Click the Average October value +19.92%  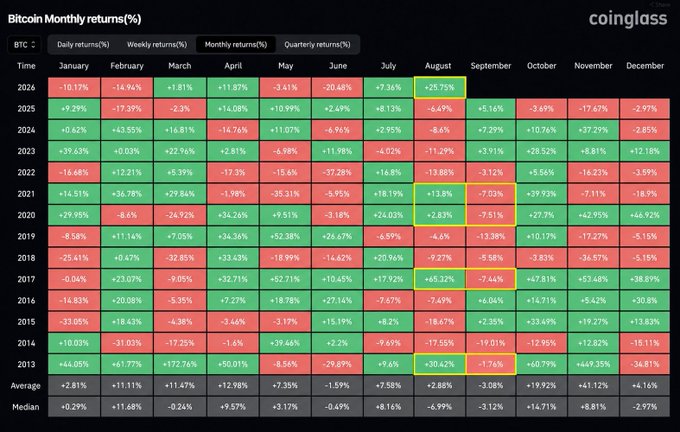pyautogui.click(x=541, y=386)
